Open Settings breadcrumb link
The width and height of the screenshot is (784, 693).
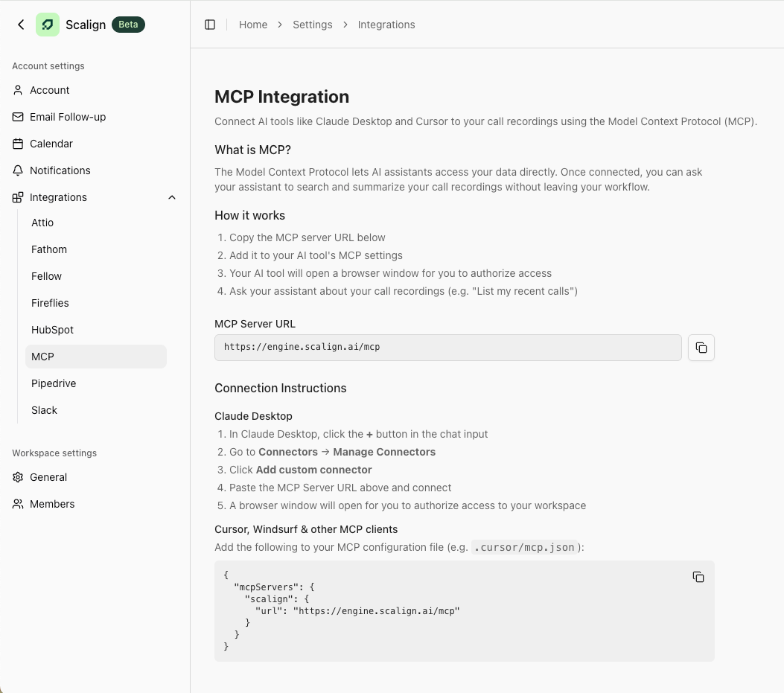click(313, 25)
